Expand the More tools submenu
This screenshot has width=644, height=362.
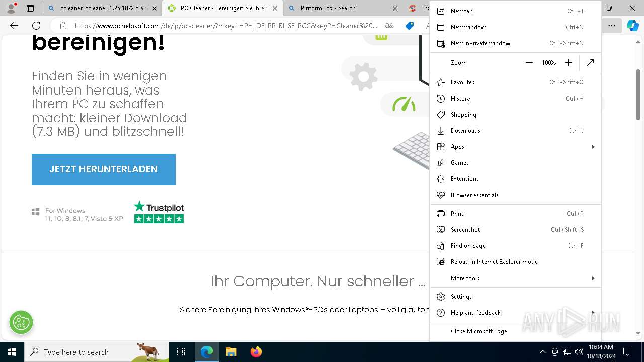tap(515, 278)
